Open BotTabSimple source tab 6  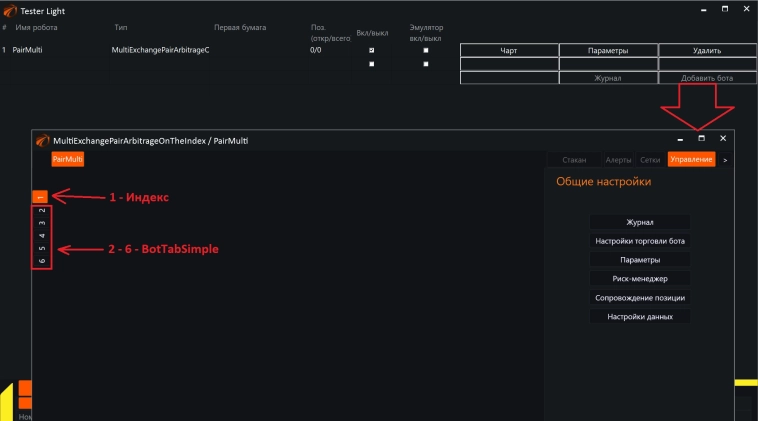point(41,261)
